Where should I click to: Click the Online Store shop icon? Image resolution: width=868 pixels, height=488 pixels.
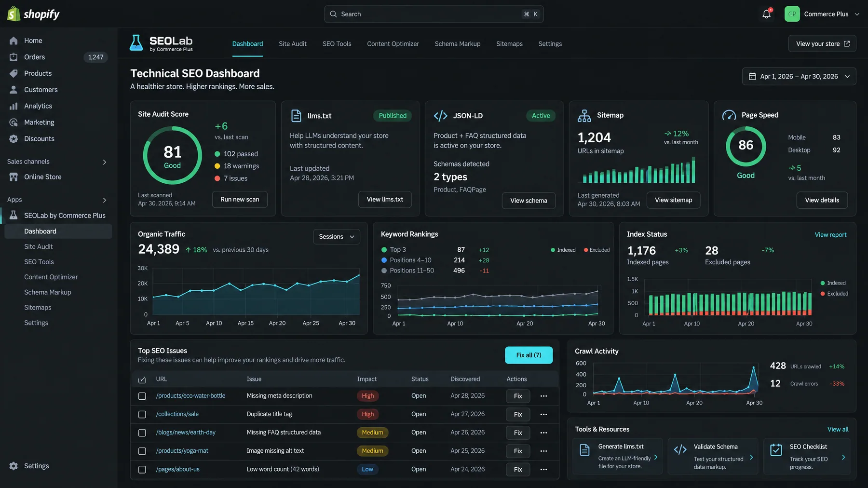pos(14,177)
